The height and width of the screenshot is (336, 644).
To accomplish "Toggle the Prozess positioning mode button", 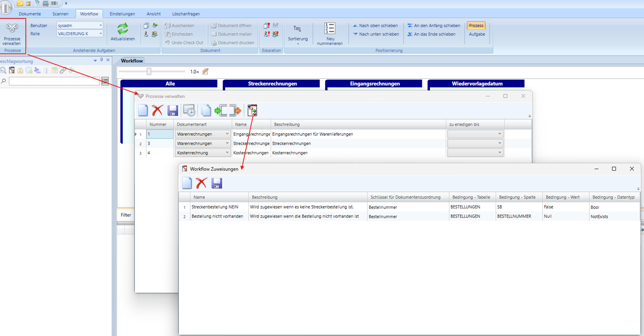I will (476, 26).
